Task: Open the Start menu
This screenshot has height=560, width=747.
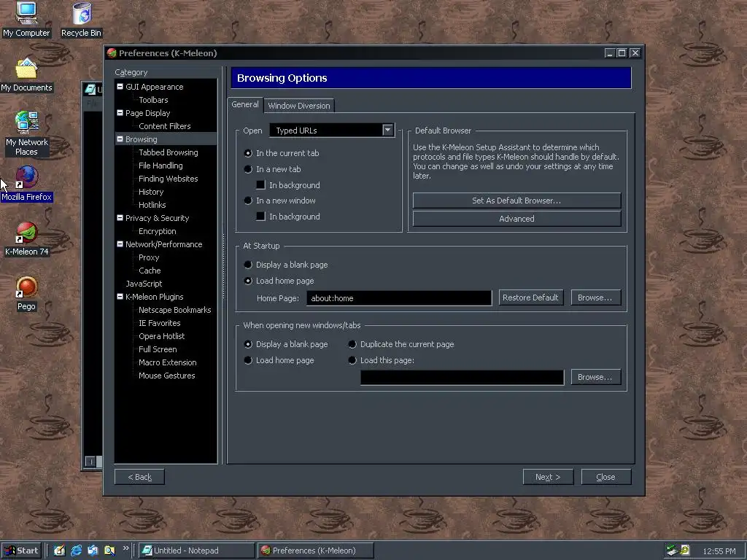Action: [x=21, y=551]
